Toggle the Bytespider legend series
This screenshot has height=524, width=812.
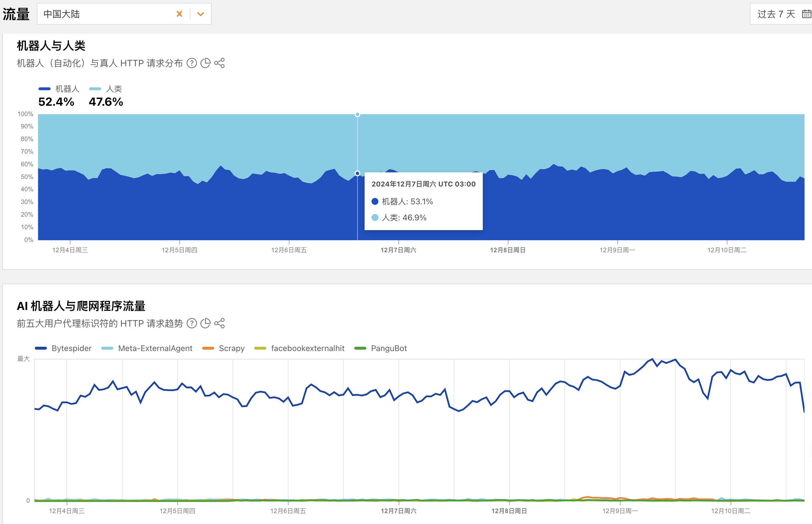63,348
